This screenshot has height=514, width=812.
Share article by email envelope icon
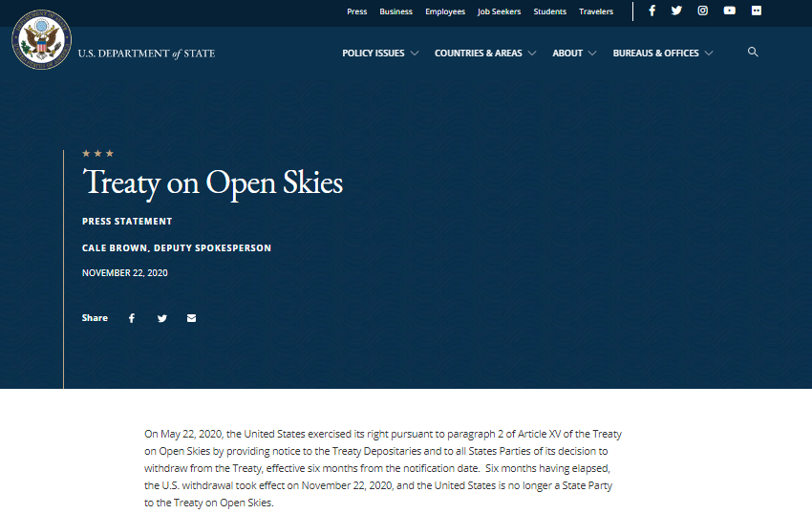pos(191,318)
